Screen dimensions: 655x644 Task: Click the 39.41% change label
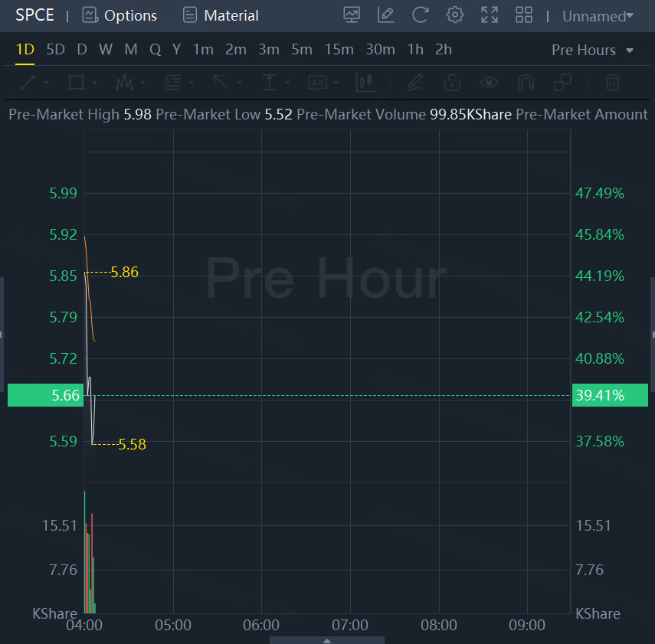tap(610, 395)
